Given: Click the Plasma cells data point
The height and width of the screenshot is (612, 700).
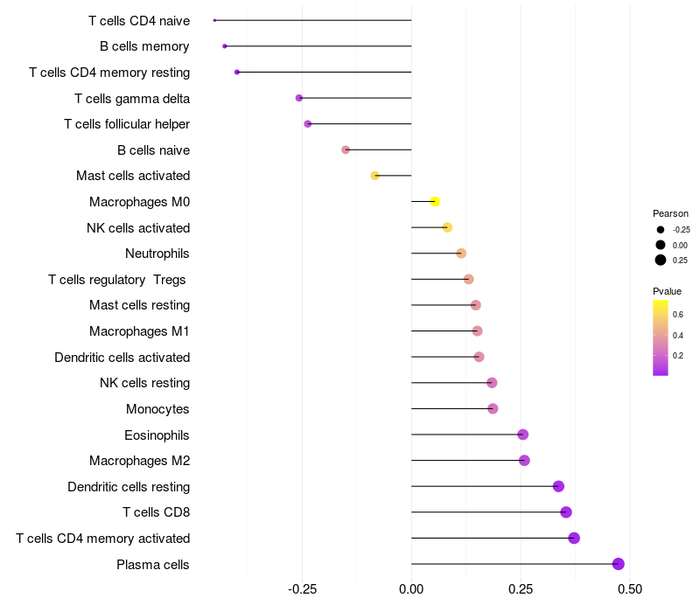Looking at the screenshot, I should pos(618,564).
